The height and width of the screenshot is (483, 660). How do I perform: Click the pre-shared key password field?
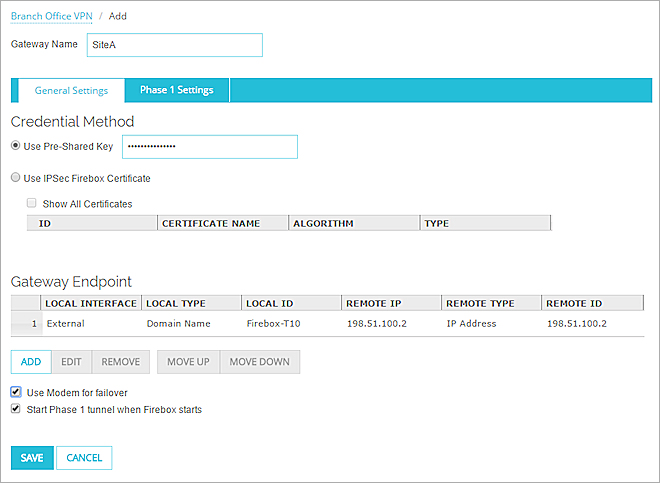coord(210,147)
